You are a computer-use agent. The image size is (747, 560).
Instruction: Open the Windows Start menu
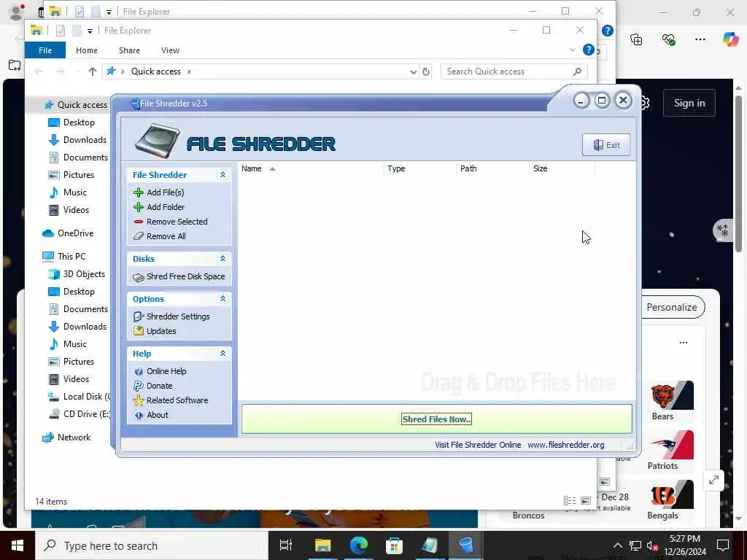(18, 545)
